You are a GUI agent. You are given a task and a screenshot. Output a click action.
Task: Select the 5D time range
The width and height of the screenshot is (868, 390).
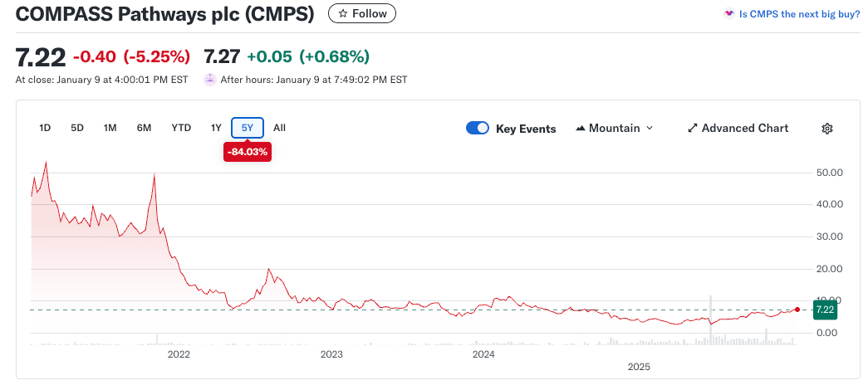coord(77,128)
